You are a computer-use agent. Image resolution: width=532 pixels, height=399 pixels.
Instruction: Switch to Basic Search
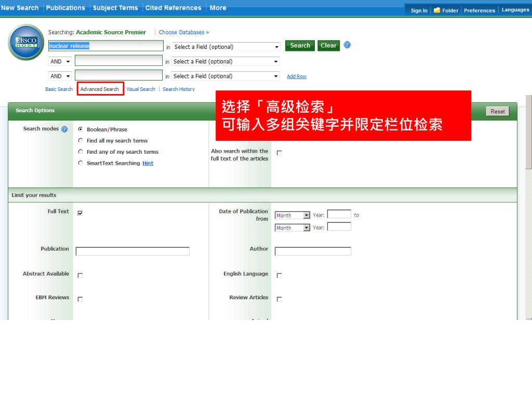click(x=59, y=89)
